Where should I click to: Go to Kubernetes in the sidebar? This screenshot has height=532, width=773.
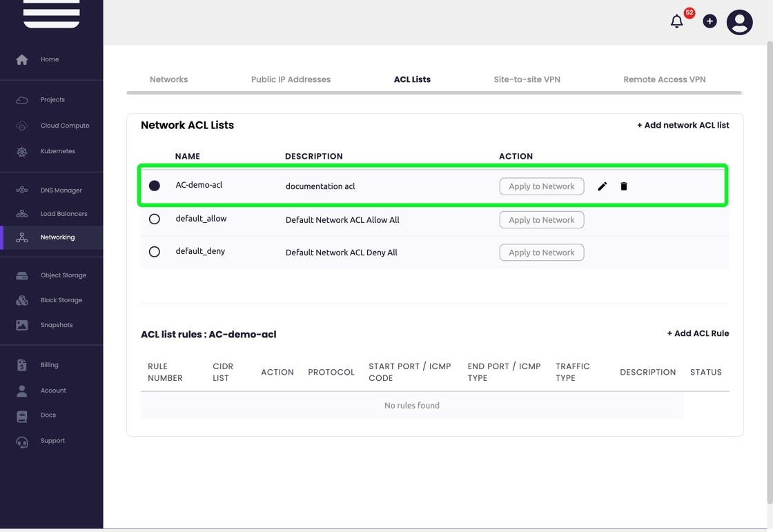point(57,151)
